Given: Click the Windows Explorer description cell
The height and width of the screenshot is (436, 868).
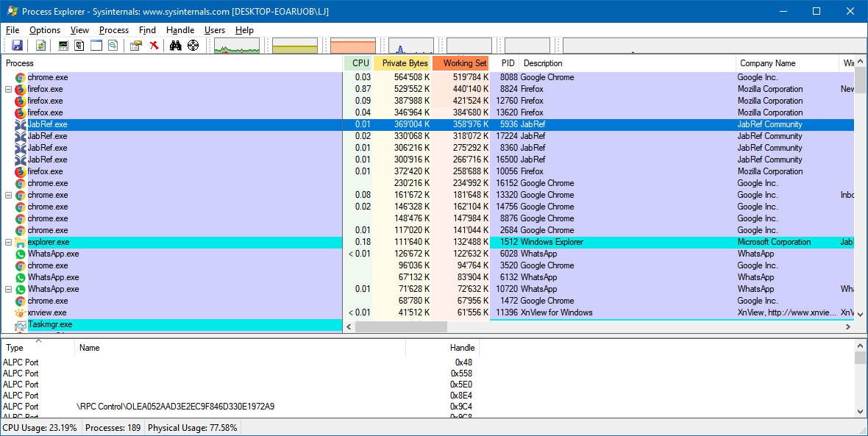Looking at the screenshot, I should [x=552, y=242].
